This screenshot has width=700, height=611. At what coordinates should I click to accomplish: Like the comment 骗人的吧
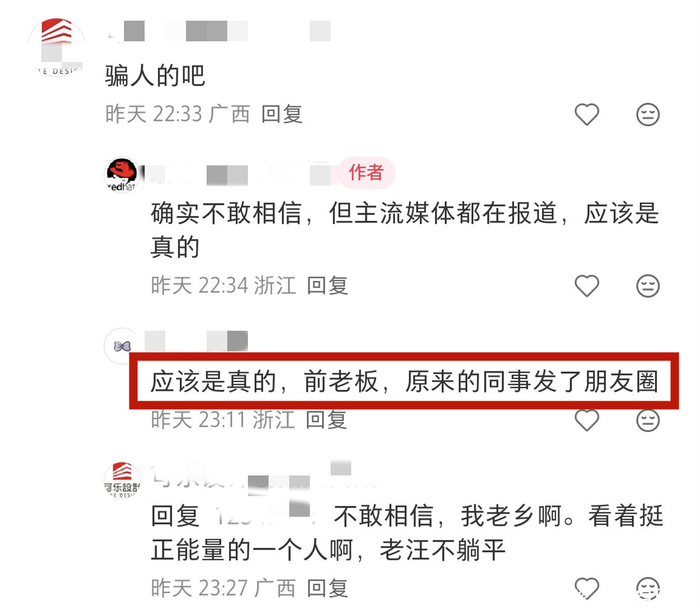(586, 114)
